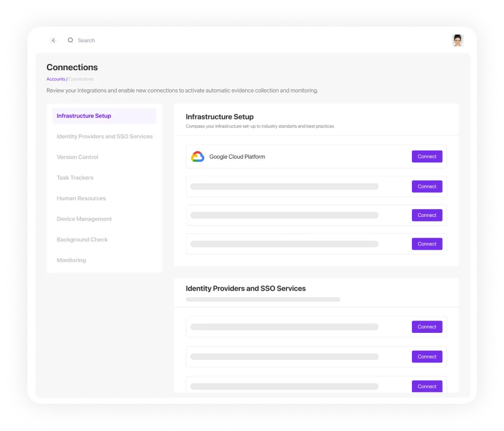
Task: Select Background Check in the sidebar
Action: pos(82,239)
